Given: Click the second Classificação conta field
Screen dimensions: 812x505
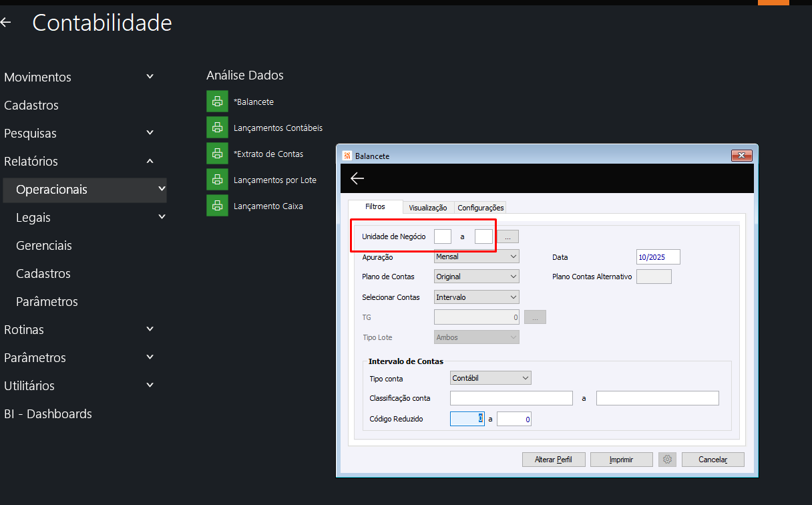Looking at the screenshot, I should (x=658, y=398).
